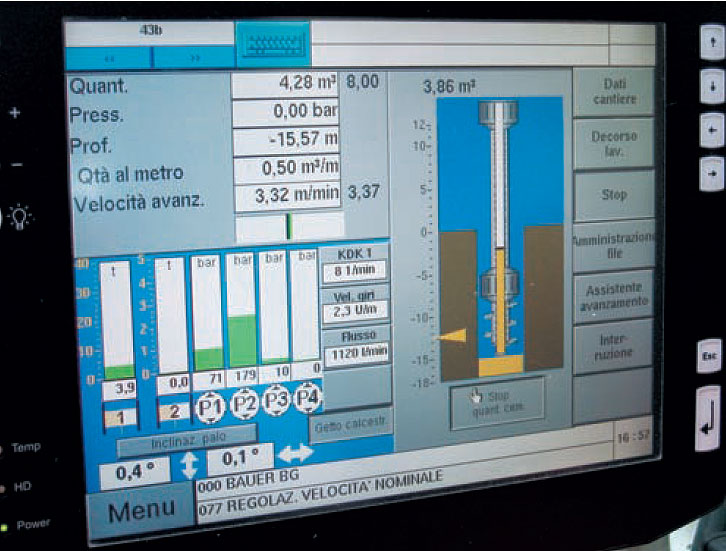Viewport: 726px width, 551px height.
Task: Open the Menu button
Action: (x=141, y=513)
